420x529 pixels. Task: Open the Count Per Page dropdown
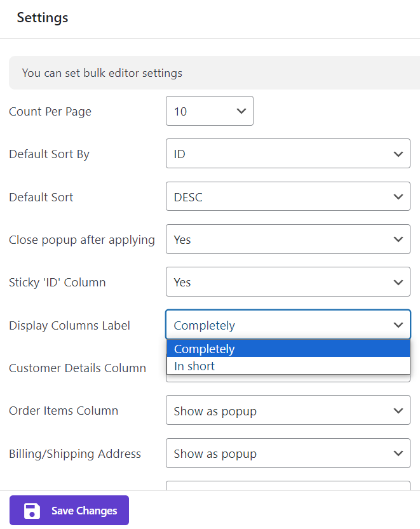209,111
